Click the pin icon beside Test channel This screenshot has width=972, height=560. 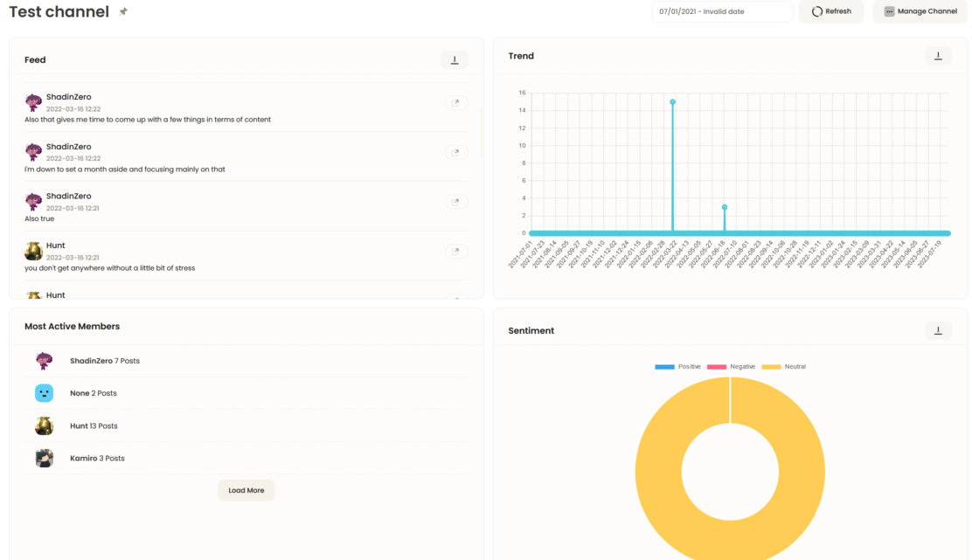point(123,12)
